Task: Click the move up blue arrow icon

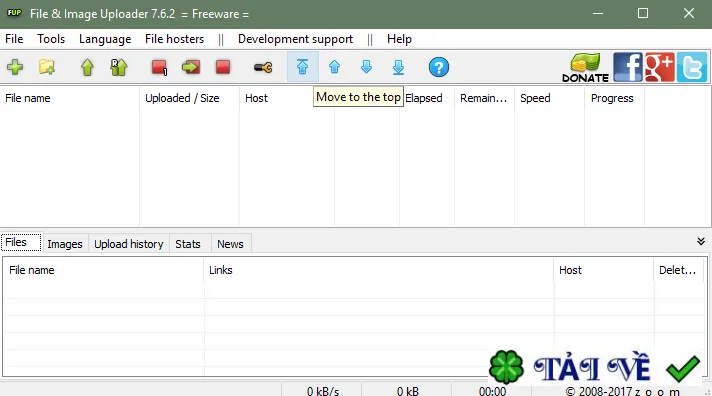Action: point(335,67)
